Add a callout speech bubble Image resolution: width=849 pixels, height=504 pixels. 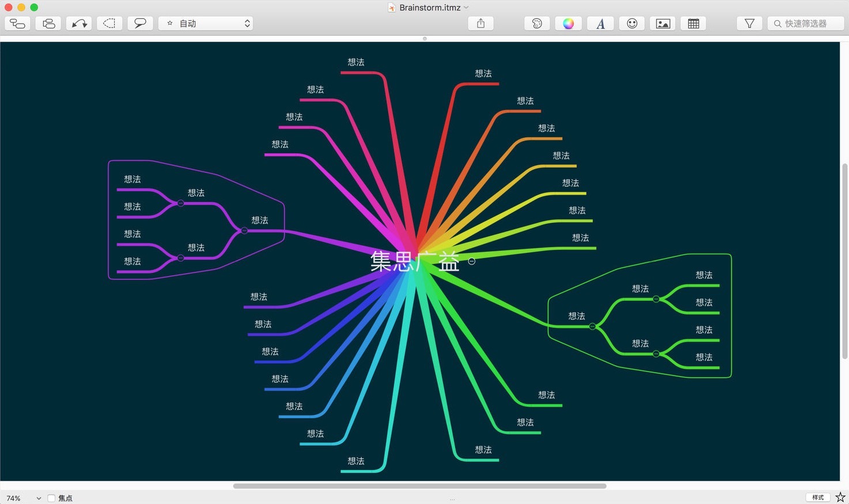click(x=140, y=24)
